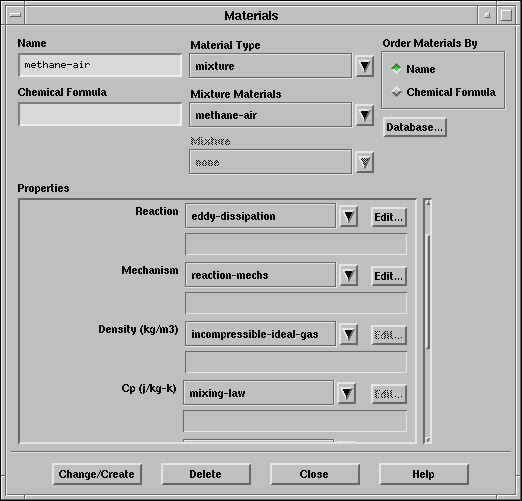Click the window maximize icon
522x501 pixels.
pyautogui.click(x=506, y=15)
